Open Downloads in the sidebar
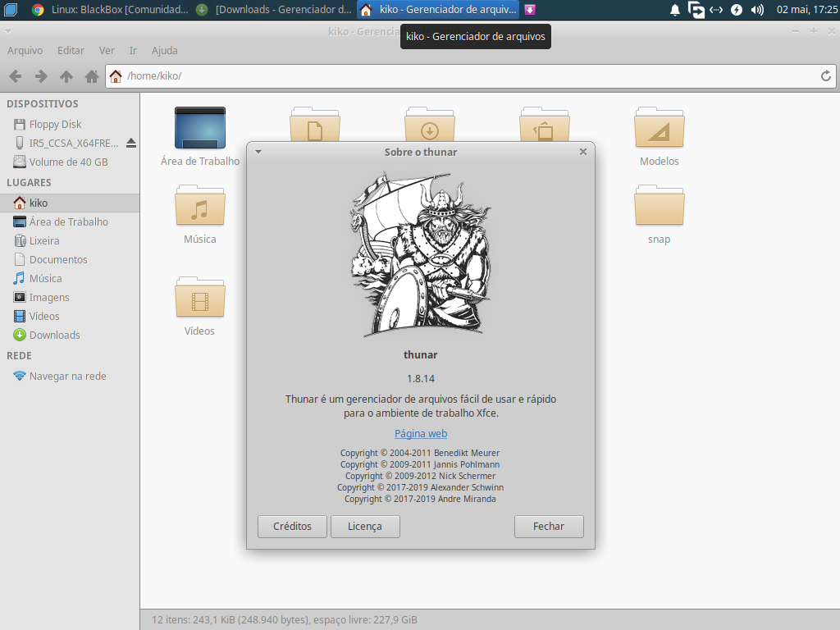This screenshot has height=630, width=840. click(70, 336)
